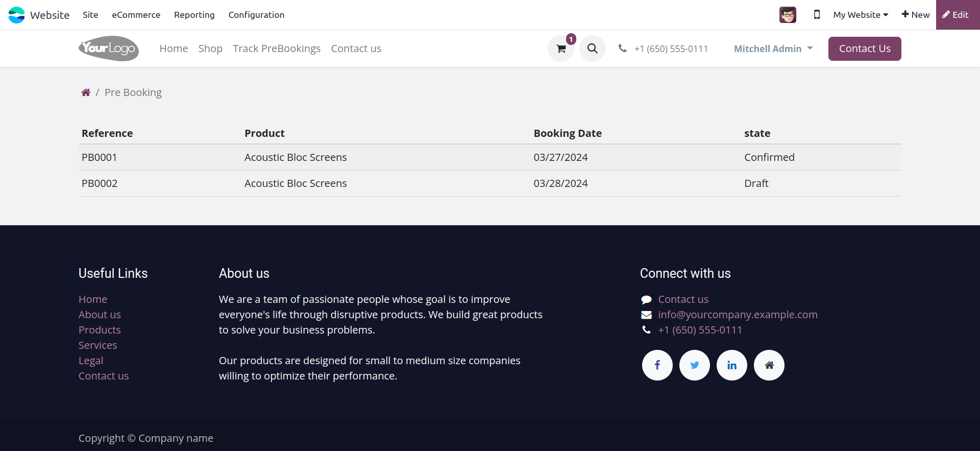980x451 pixels.
Task: Open the Facebook social icon
Action: (657, 365)
